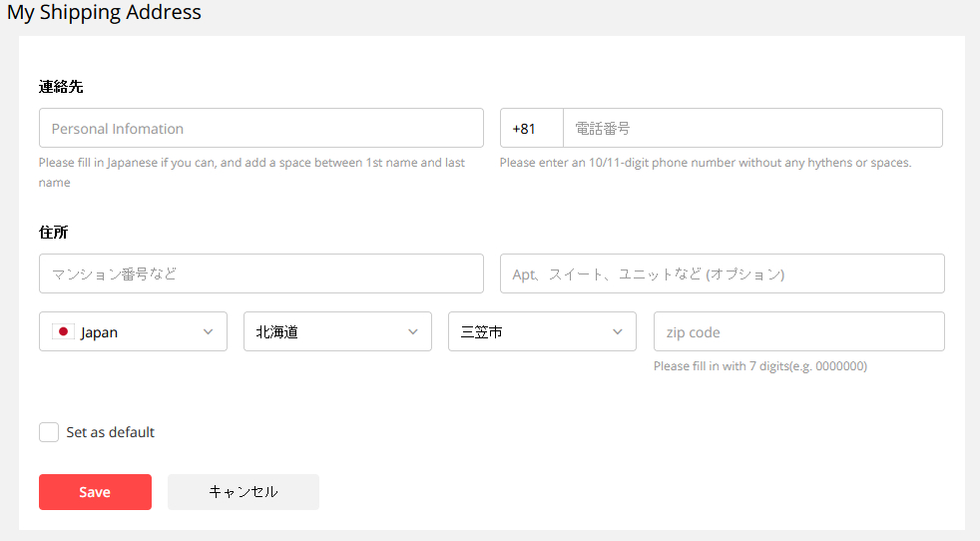The height and width of the screenshot is (541, 980).
Task: Expand the 北海道 prefecture dropdown
Action: pyautogui.click(x=337, y=331)
